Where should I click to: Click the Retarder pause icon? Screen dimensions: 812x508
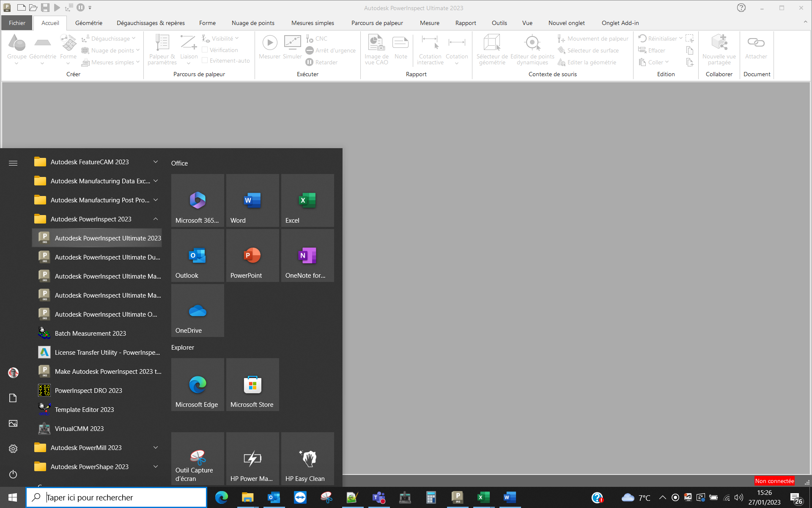(310, 62)
